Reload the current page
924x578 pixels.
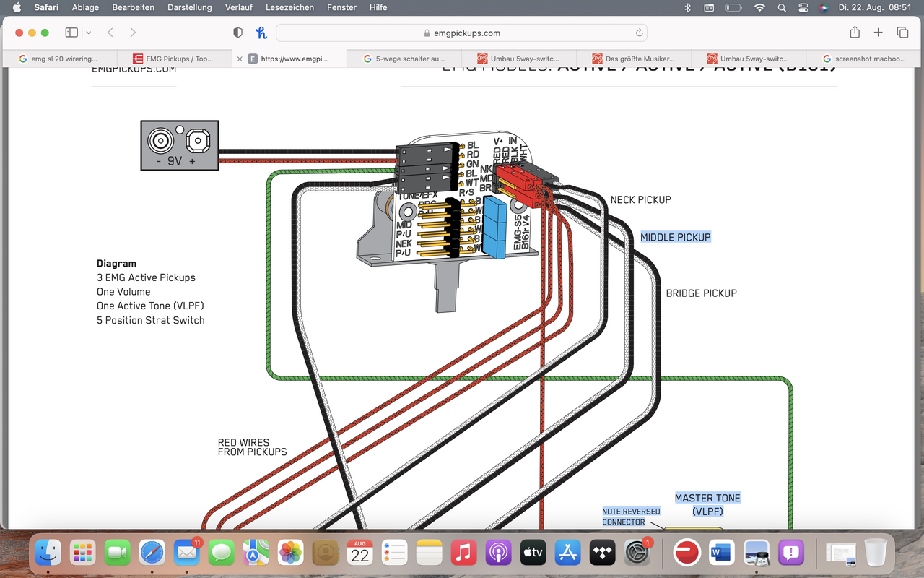[639, 33]
